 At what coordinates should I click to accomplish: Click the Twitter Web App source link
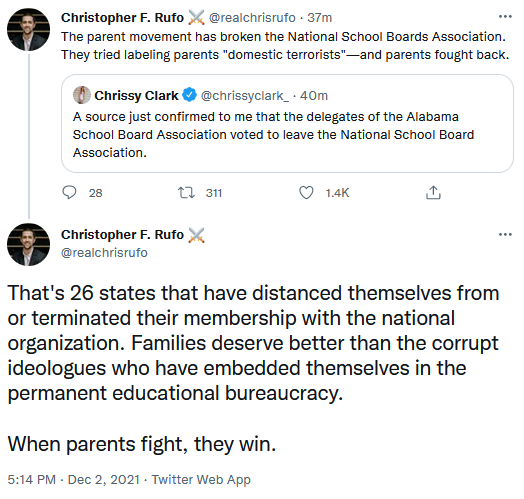pos(201,480)
